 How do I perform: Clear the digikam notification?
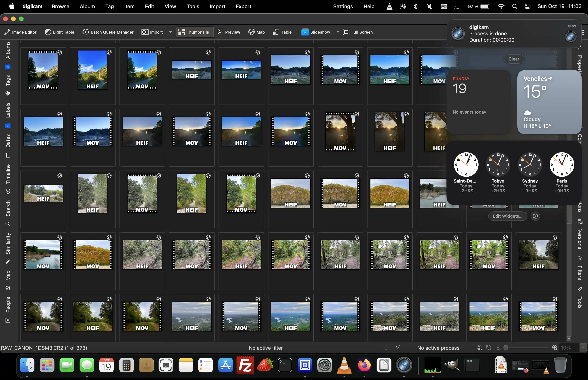pyautogui.click(x=514, y=59)
